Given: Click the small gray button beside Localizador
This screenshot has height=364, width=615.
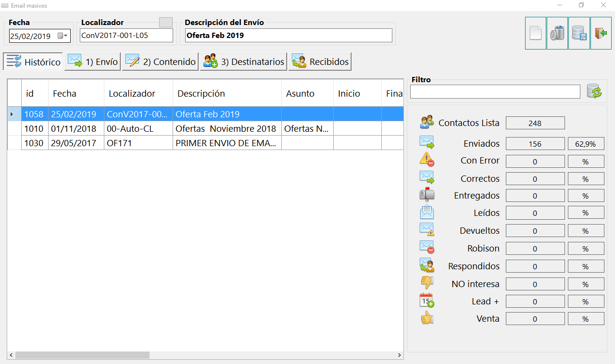Looking at the screenshot, I should pyautogui.click(x=166, y=22).
